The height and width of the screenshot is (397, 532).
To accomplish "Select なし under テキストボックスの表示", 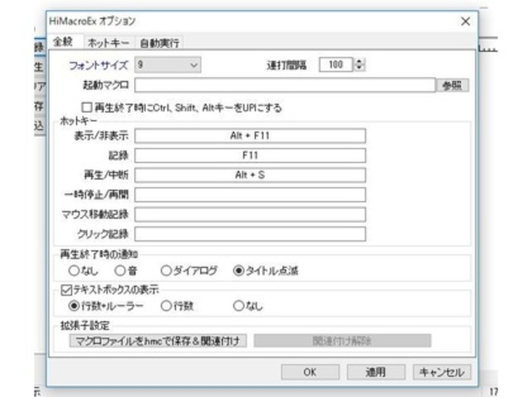I will [x=238, y=306].
